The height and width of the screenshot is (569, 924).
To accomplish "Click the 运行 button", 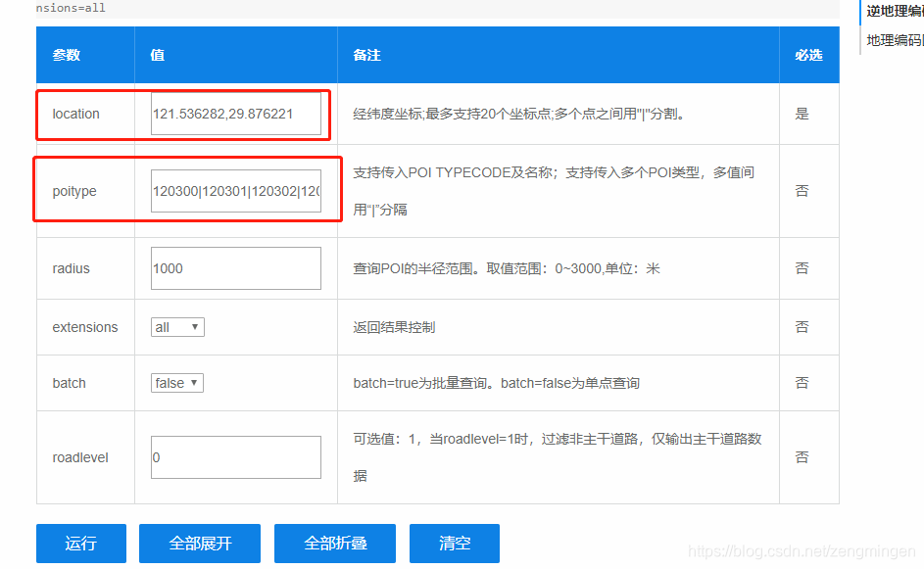I will [x=80, y=544].
